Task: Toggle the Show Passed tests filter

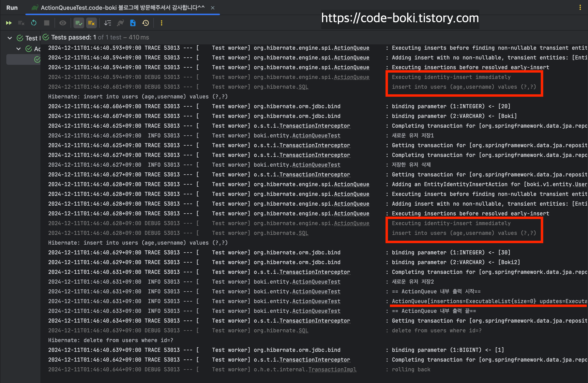Action: point(79,23)
